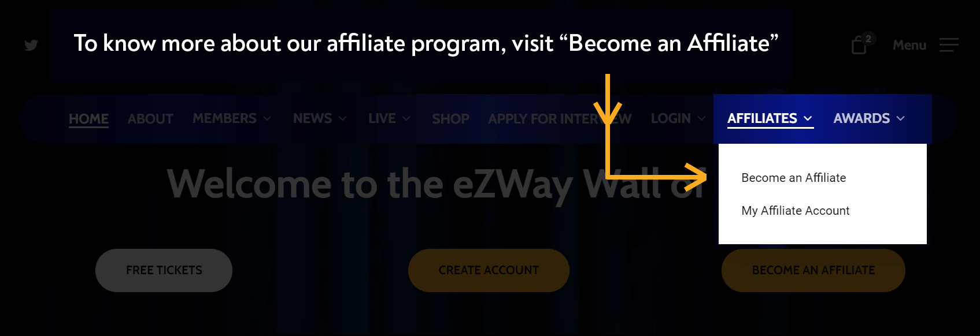Screen dimensions: 980x336
Task: Select Become an Affiliate menu entry
Action: tap(794, 178)
